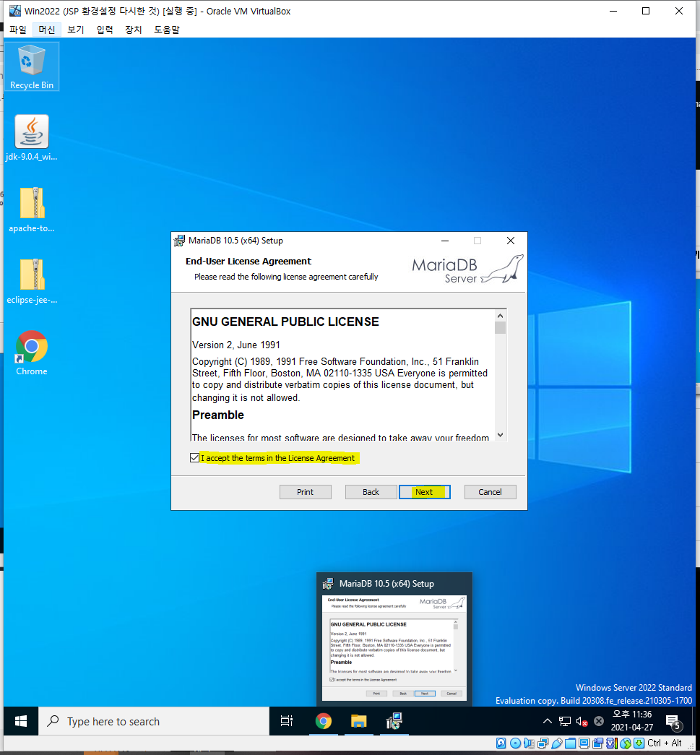Cancel the MariaDB setup
Screen dimensions: 700x755
tap(490, 492)
